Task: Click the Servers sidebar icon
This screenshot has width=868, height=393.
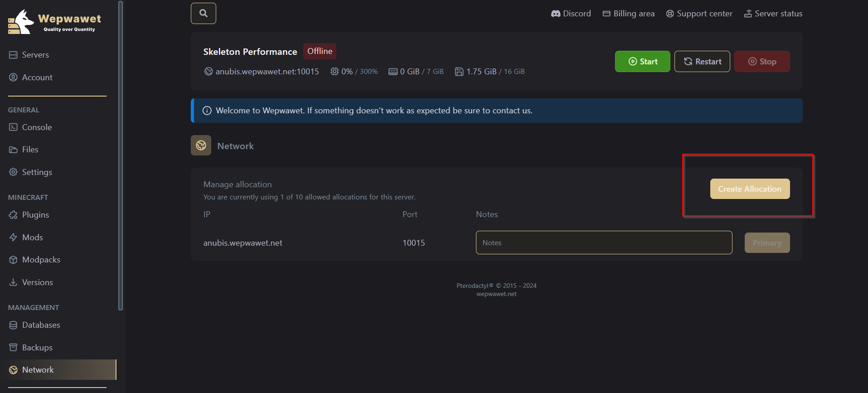Action: [13, 55]
